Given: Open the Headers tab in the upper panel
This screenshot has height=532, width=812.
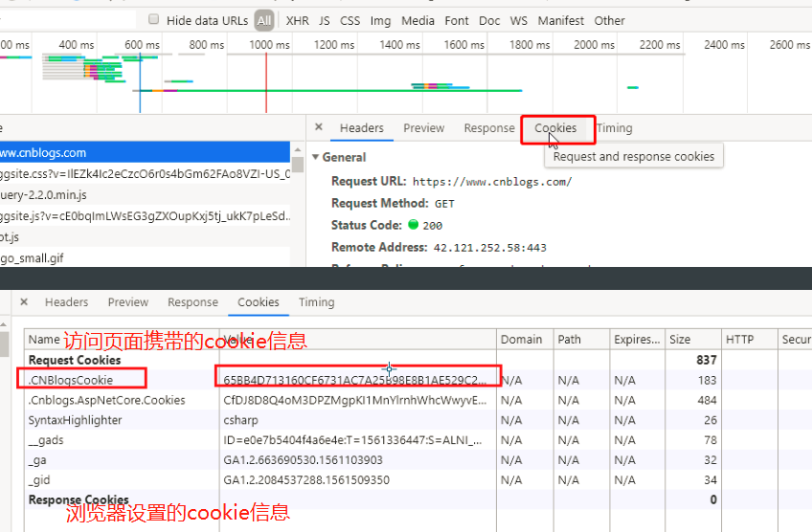Looking at the screenshot, I should coord(361,128).
